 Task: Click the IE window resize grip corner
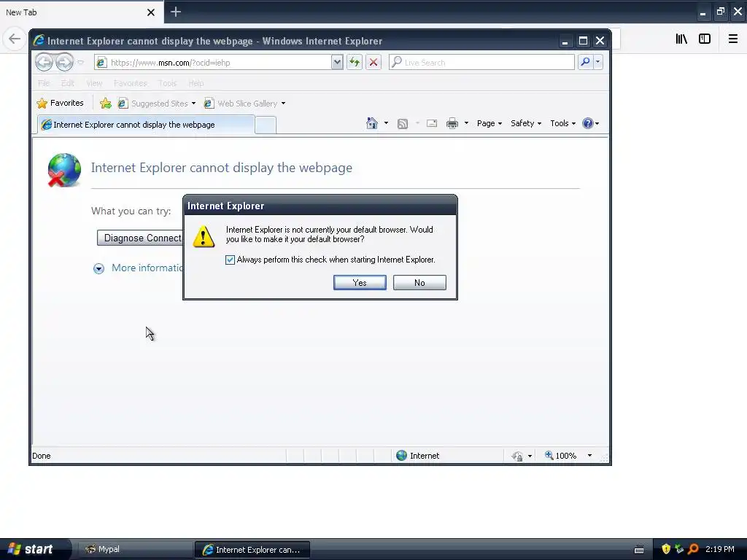[x=604, y=458]
